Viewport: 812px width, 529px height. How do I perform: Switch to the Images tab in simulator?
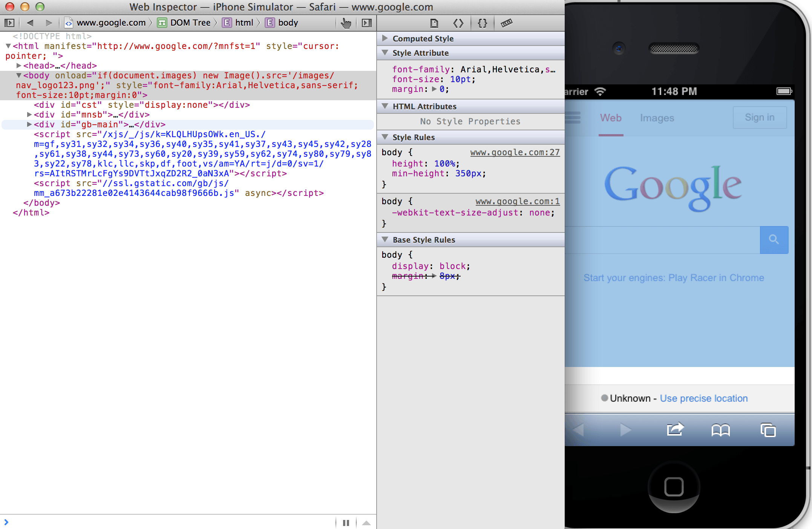tap(657, 118)
